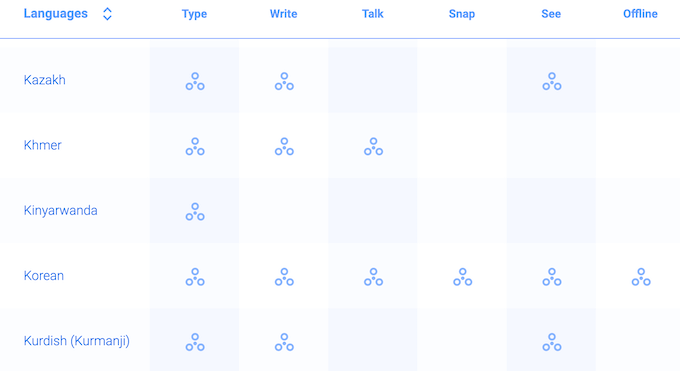680x371 pixels.
Task: Click Kazakh See support icon
Action: (552, 81)
